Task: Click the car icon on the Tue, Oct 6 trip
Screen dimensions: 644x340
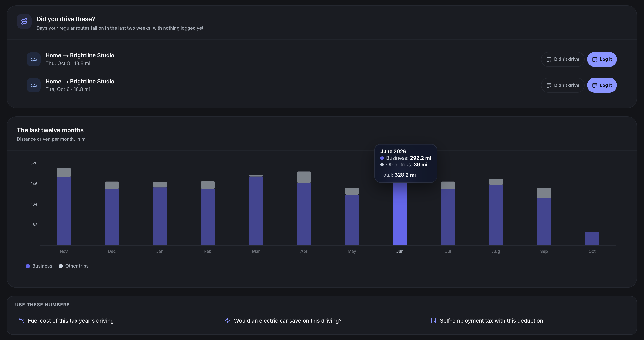Action: pyautogui.click(x=34, y=85)
